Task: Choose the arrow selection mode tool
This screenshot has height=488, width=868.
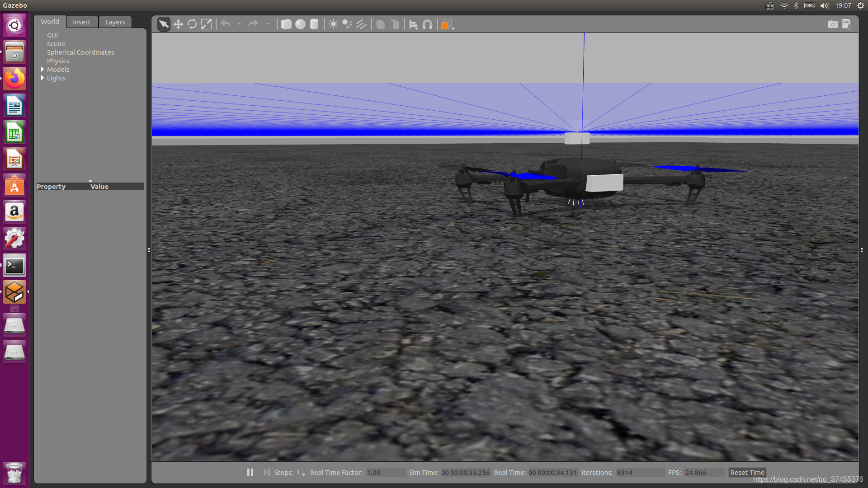Action: point(164,24)
